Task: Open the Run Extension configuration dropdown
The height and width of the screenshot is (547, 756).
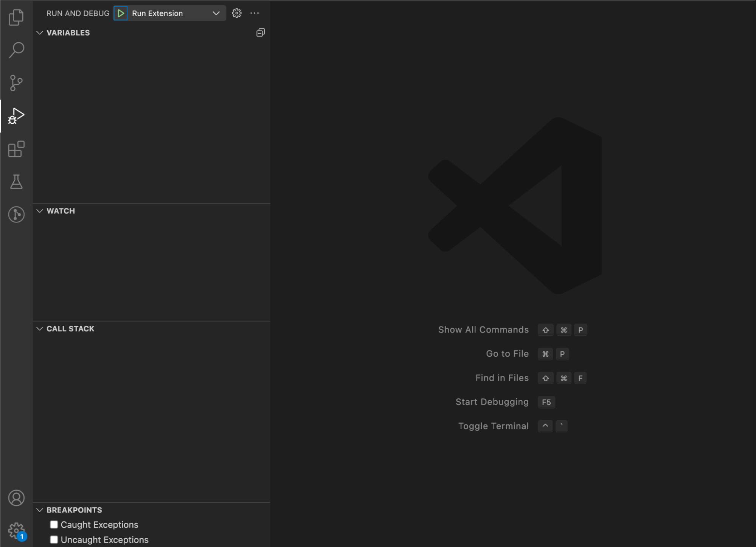Action: (216, 13)
